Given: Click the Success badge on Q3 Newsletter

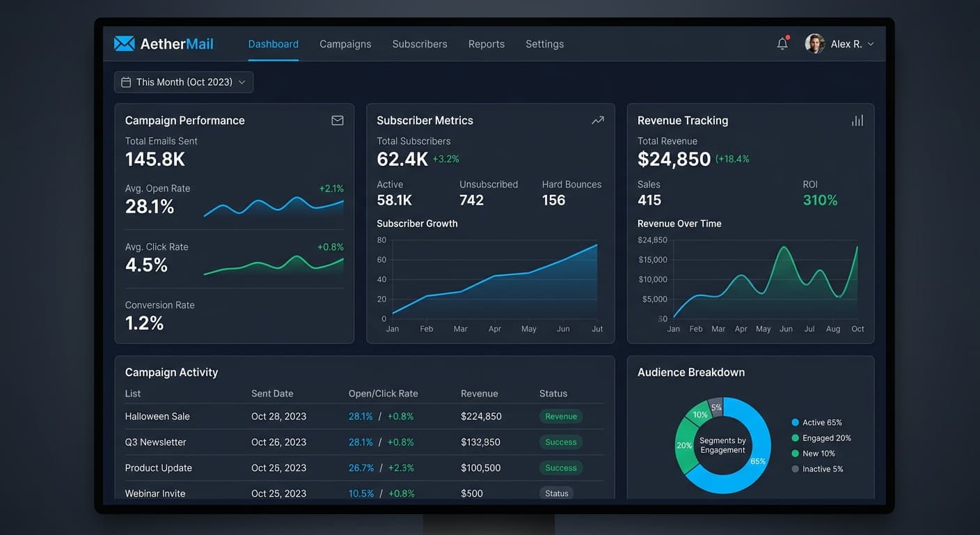Looking at the screenshot, I should tap(560, 442).
